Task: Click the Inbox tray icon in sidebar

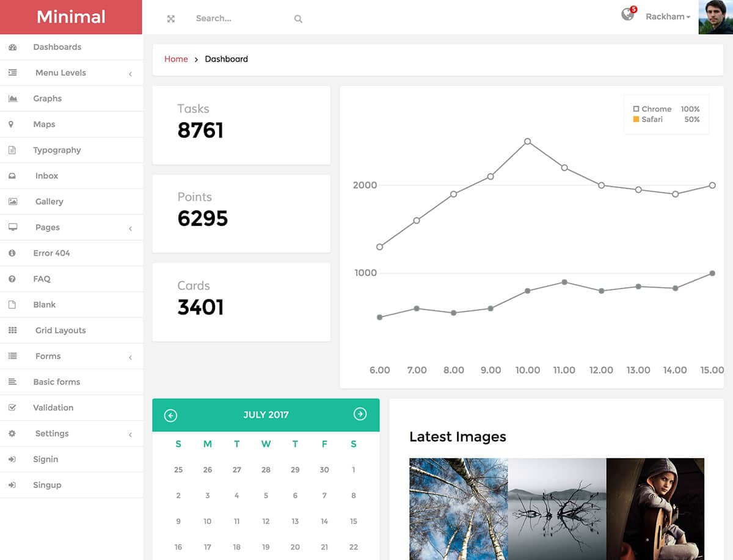Action: [12, 176]
